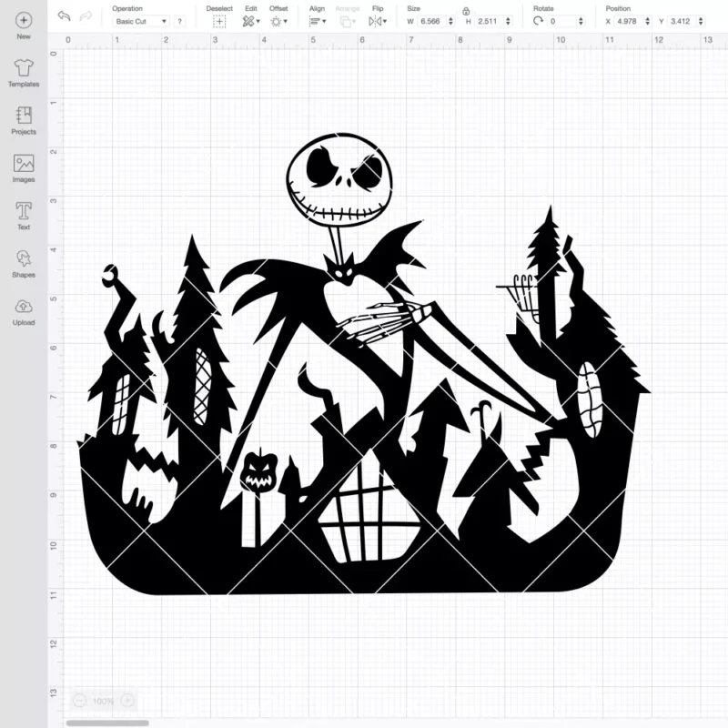The height and width of the screenshot is (728, 728).
Task: Click the Redo arrow
Action: coord(86,16)
